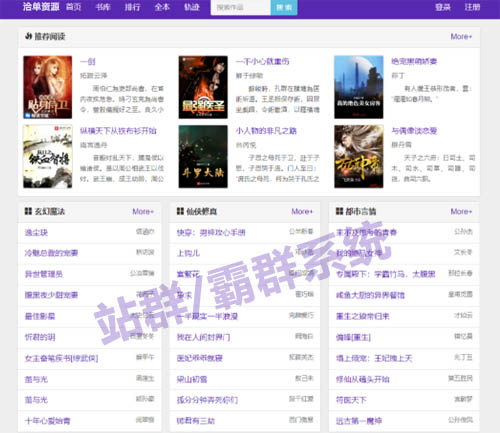This screenshot has height=433, width=500.
Task: Click the grid icon beside 仙侠修真
Action: (x=180, y=211)
